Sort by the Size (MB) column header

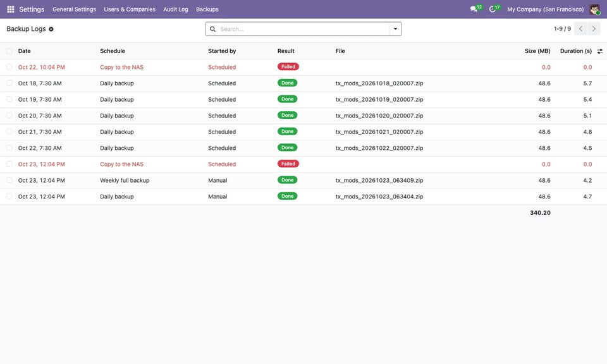(x=537, y=51)
